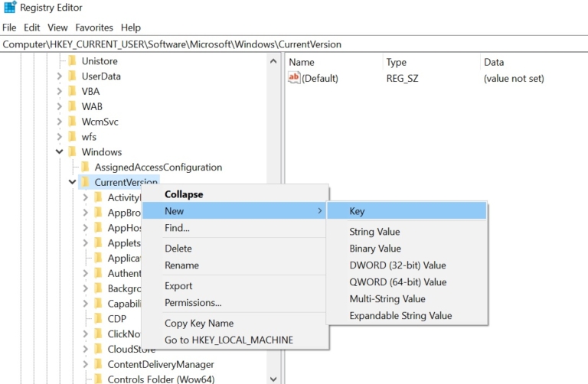Click the WcmSvc folder icon
The height and width of the screenshot is (384, 588).
[x=73, y=122]
